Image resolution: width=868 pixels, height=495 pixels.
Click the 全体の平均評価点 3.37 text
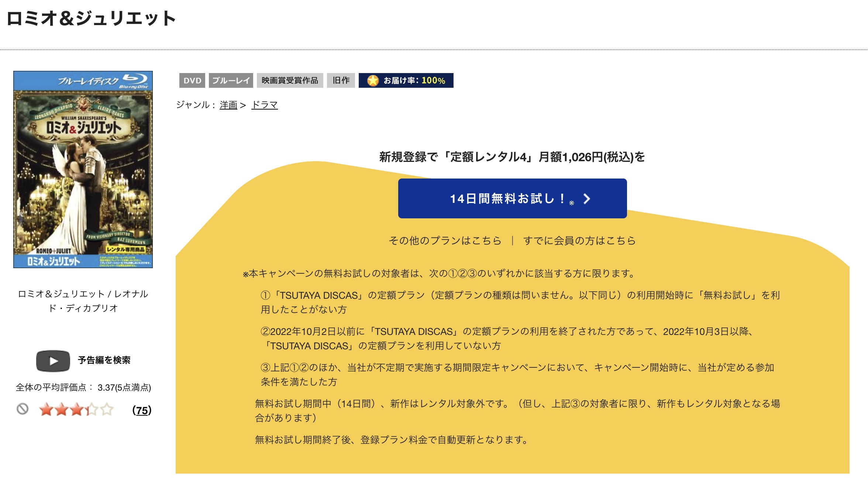tap(83, 387)
